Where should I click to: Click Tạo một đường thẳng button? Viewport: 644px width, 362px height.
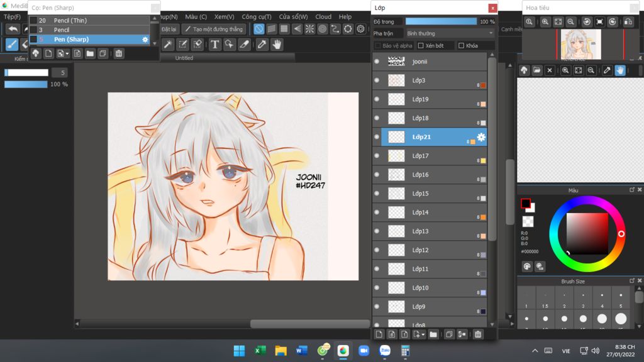214,29
